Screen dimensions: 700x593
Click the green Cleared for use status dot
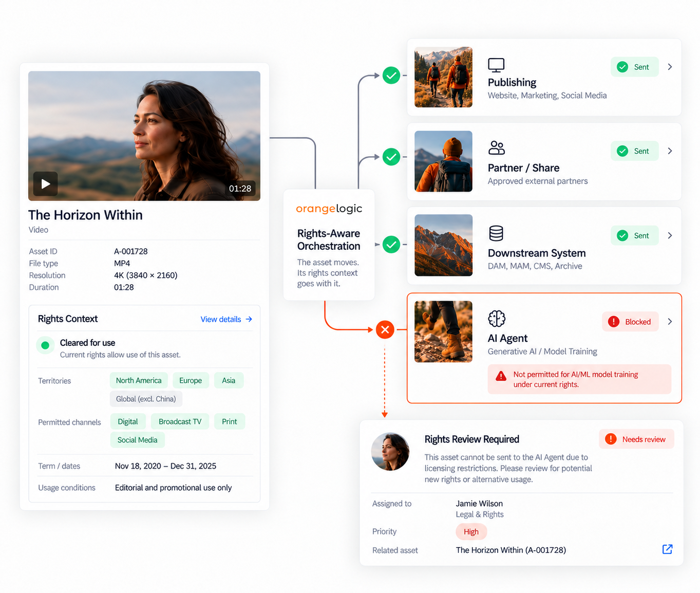(x=45, y=345)
